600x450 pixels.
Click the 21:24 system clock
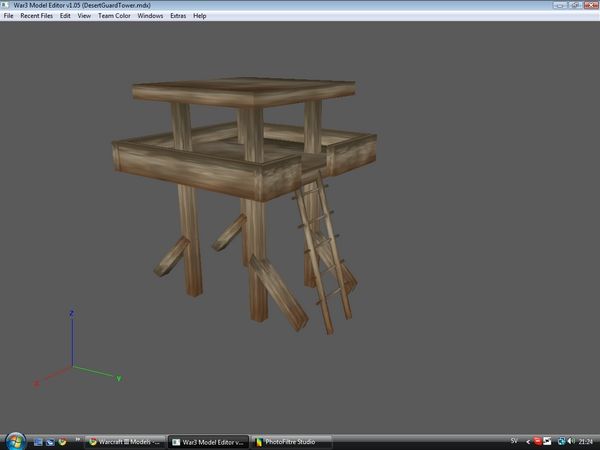pyautogui.click(x=585, y=442)
